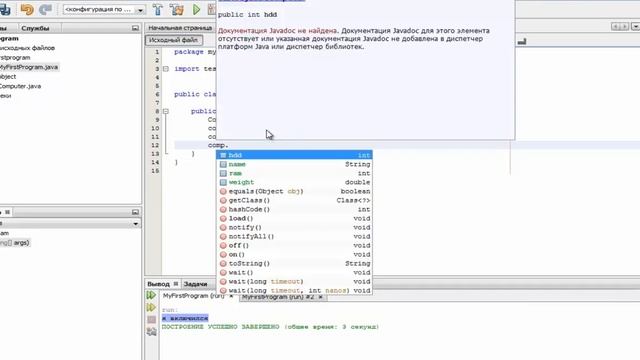Choose off() in completion list
640x360 pixels.
[x=294, y=245]
